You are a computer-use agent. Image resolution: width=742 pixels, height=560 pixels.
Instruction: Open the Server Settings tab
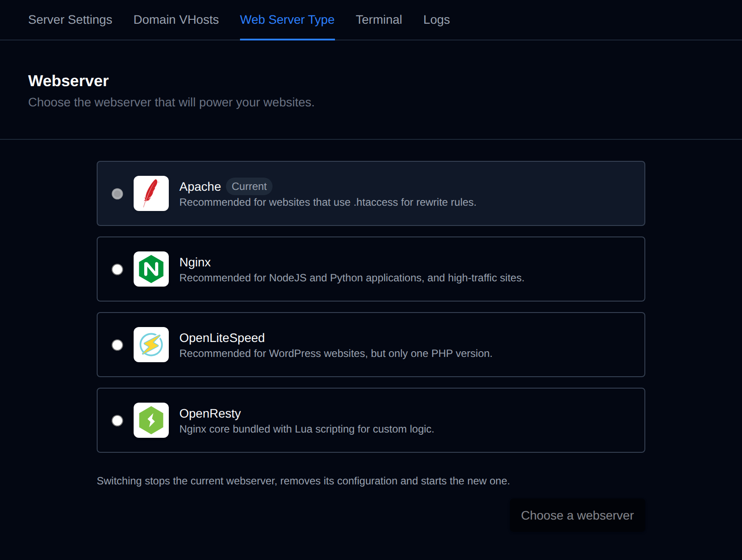coord(70,20)
